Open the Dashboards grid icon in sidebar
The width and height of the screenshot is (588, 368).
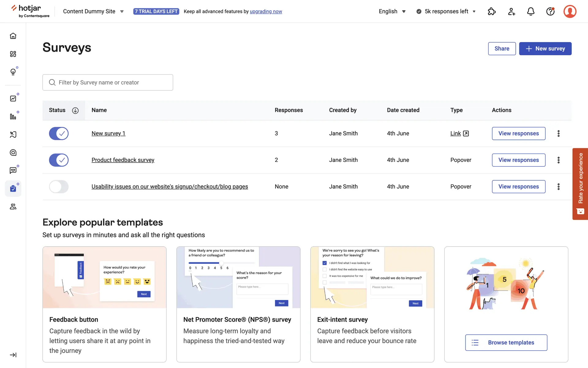click(x=13, y=54)
